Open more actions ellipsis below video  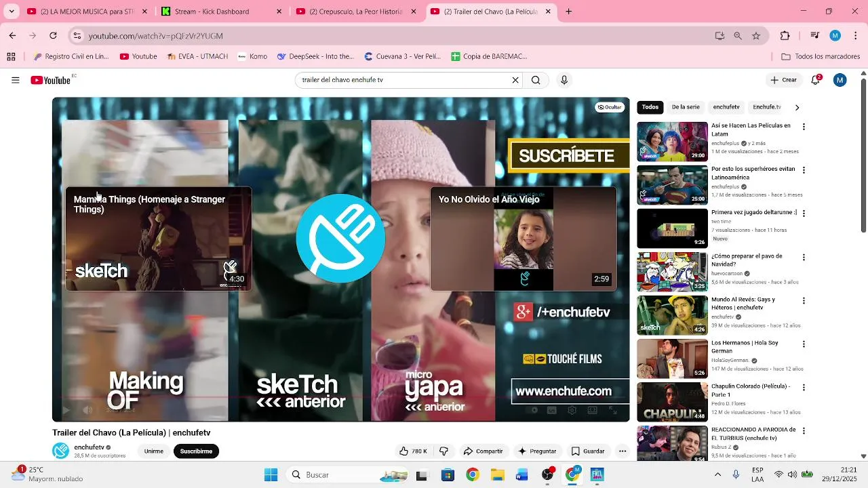pos(623,451)
